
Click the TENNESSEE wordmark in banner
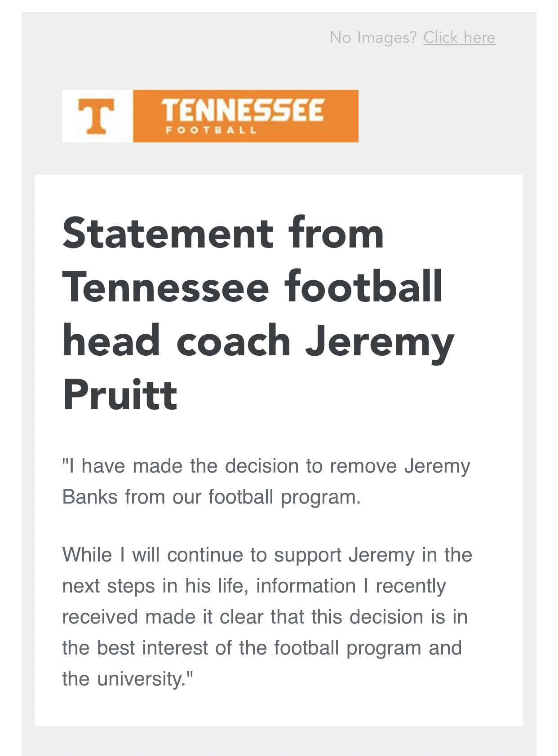coord(242,111)
